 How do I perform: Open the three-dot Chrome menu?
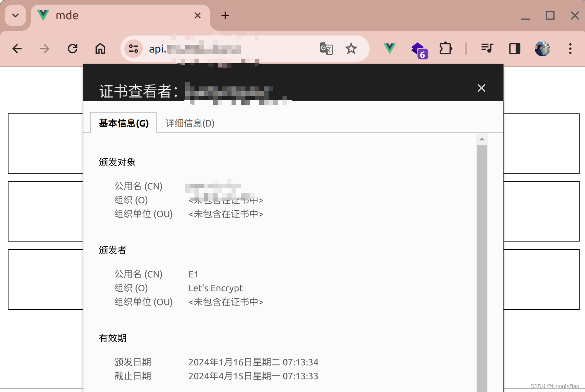click(x=570, y=49)
